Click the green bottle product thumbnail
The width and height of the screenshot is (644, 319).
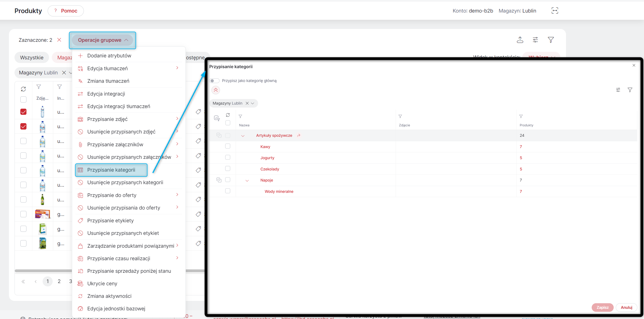pos(42,199)
